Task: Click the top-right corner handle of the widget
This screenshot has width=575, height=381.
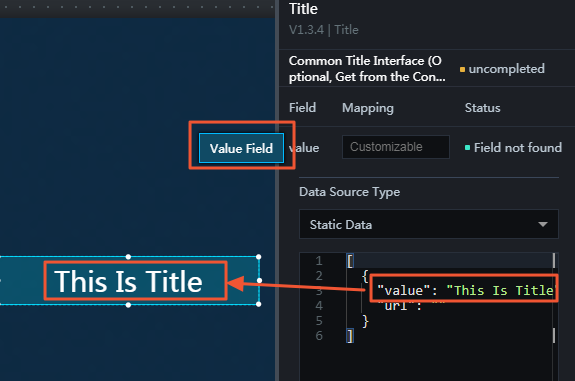Action: 259,257
